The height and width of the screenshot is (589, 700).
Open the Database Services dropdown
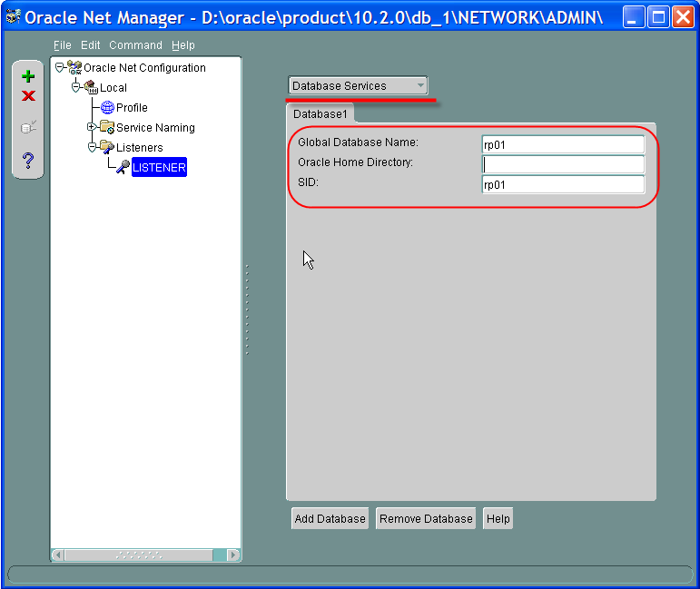(358, 85)
